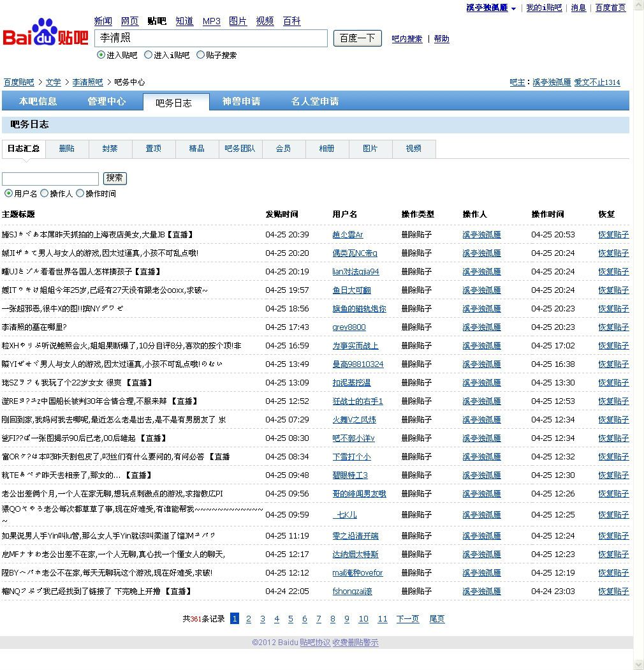Open operator 溪亭独孤雁 link in grey8800 row
644x670 pixels.
481,327
